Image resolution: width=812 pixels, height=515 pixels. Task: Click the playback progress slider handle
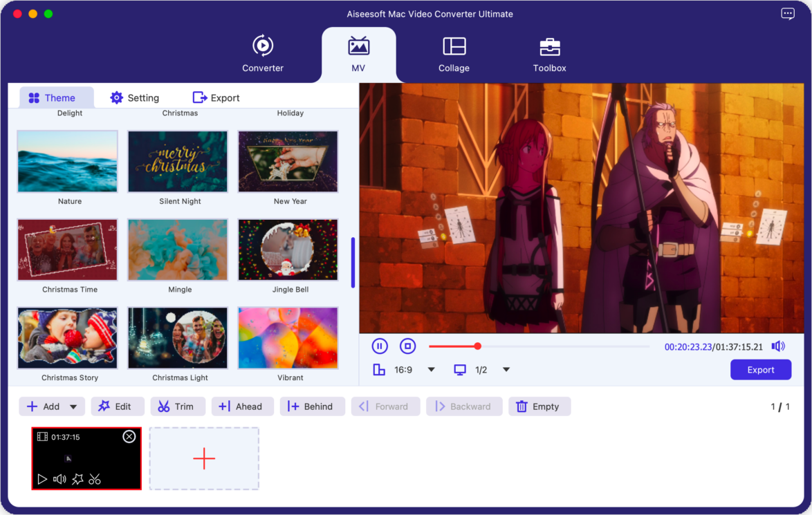(x=477, y=346)
